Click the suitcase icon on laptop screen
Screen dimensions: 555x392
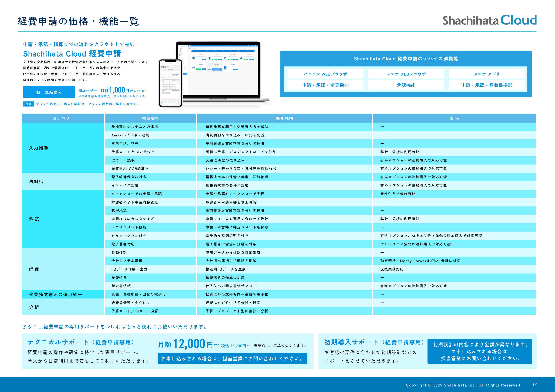tap(209, 58)
